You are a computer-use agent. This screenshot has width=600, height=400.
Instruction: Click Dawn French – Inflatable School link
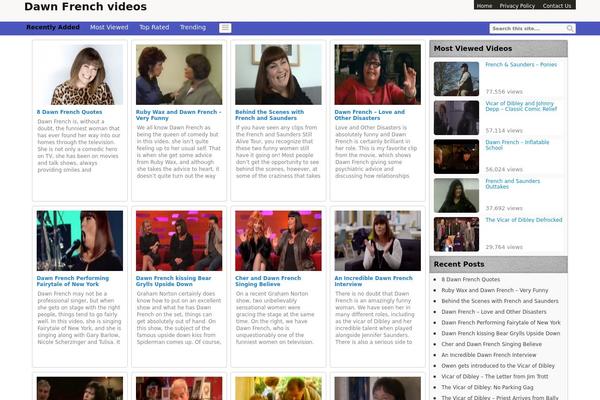517,145
